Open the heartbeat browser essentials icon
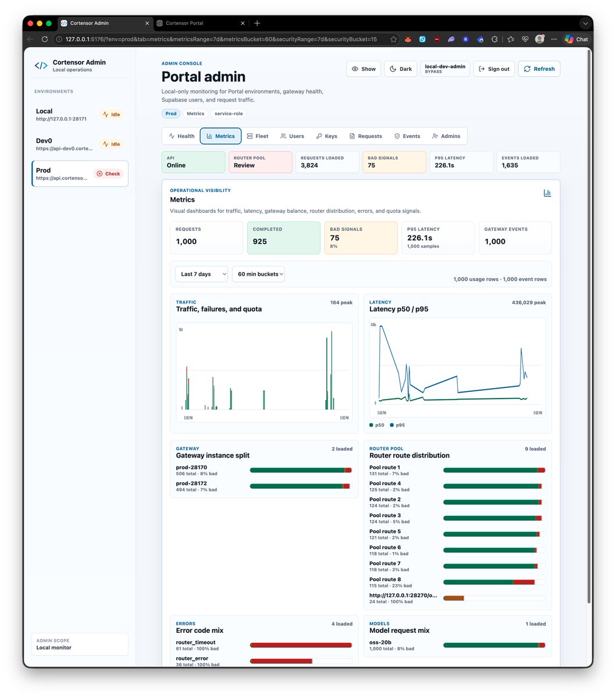Viewport: 616px width, 698px height. (525, 39)
